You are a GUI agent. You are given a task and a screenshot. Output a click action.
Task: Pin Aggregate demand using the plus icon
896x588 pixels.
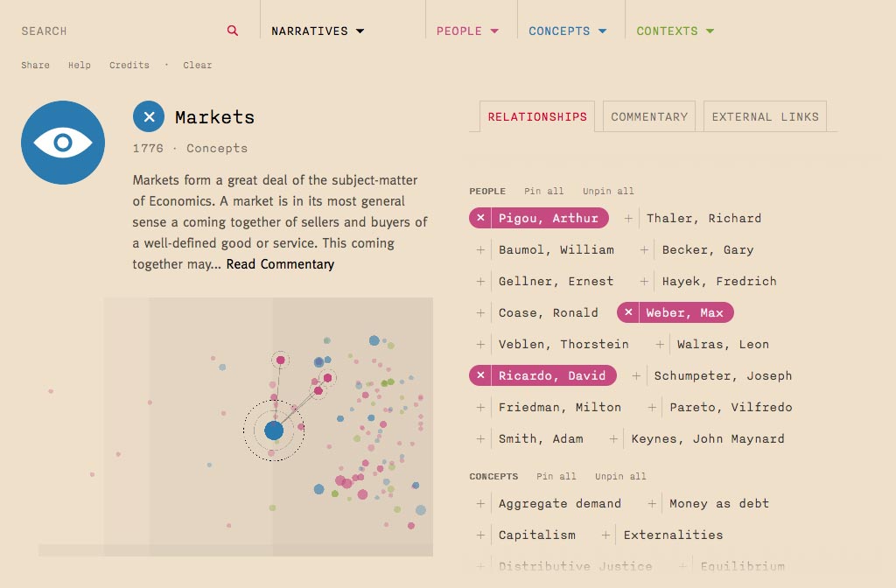click(480, 503)
